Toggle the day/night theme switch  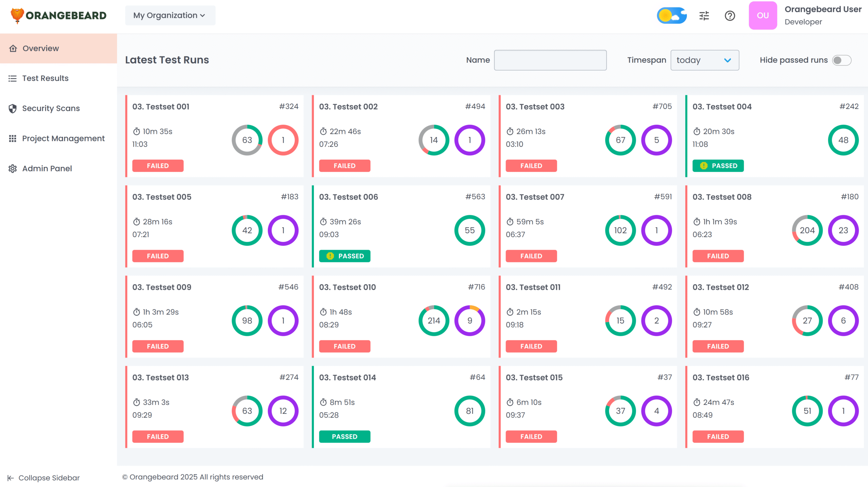(x=671, y=16)
